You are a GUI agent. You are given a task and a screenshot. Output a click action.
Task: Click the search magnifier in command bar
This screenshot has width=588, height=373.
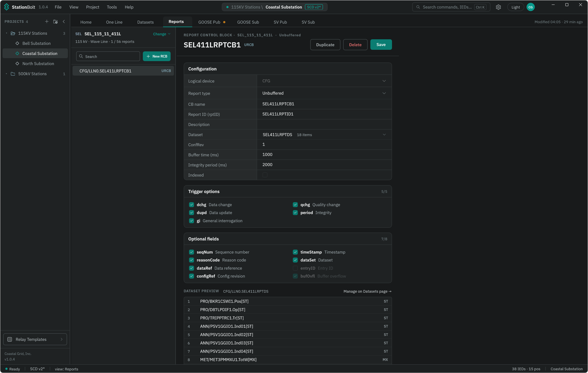(418, 7)
